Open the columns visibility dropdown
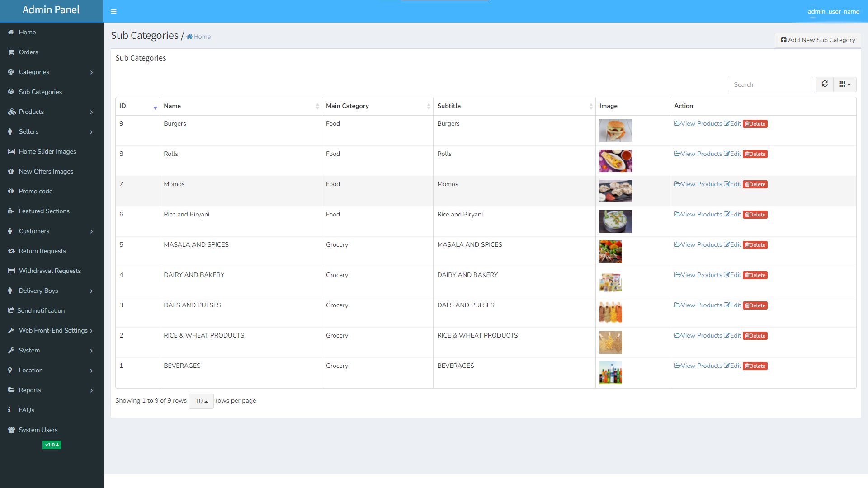 point(844,84)
